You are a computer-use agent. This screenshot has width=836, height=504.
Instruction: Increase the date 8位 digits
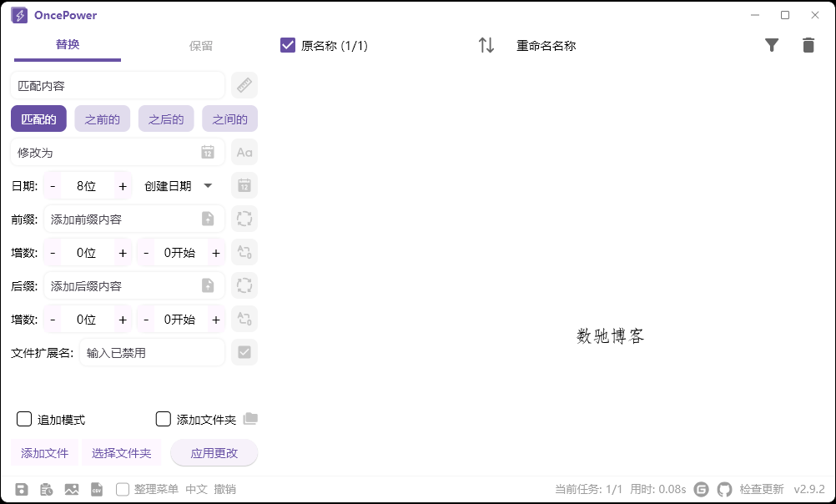[x=123, y=186]
